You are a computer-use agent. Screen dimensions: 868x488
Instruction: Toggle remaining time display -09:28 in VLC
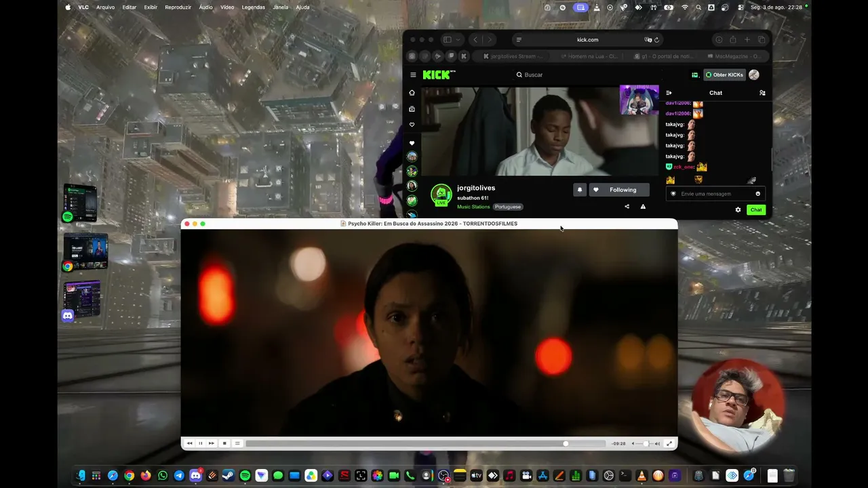pos(618,443)
